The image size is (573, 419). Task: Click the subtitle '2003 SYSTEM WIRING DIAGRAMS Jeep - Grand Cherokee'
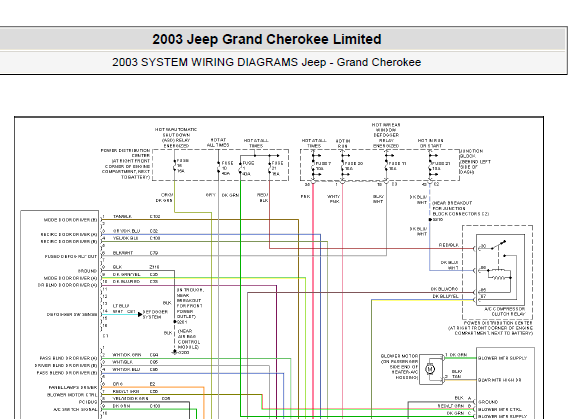(x=266, y=62)
